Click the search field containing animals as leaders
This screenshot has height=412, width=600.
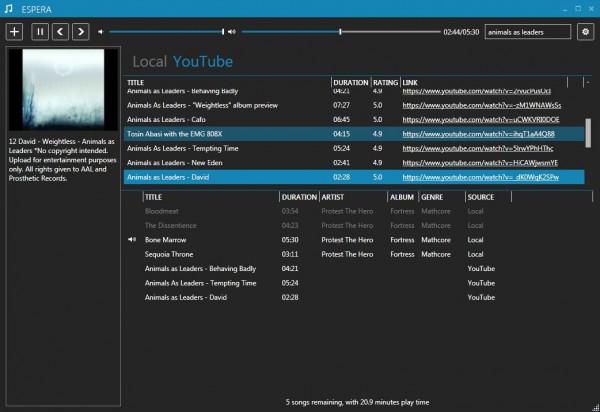(x=528, y=32)
